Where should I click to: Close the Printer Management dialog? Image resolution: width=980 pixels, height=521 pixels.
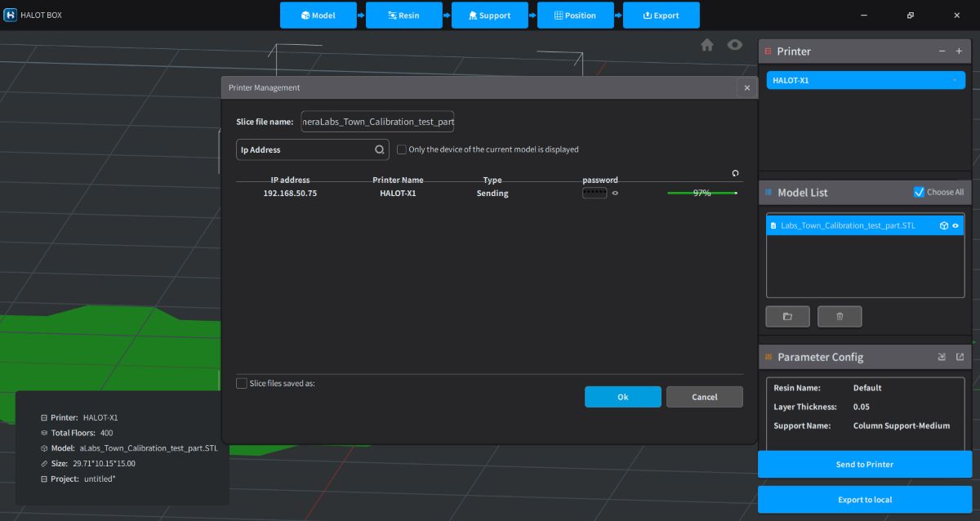pos(746,87)
